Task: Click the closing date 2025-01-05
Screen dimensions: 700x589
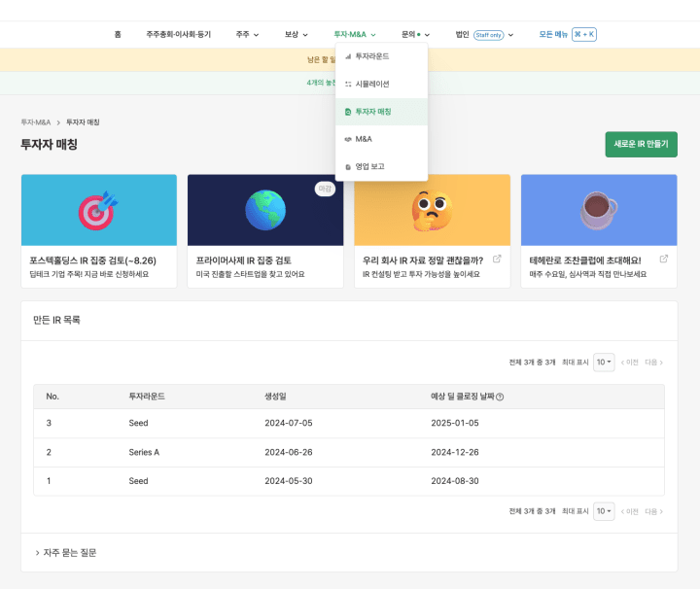Action: click(x=455, y=423)
